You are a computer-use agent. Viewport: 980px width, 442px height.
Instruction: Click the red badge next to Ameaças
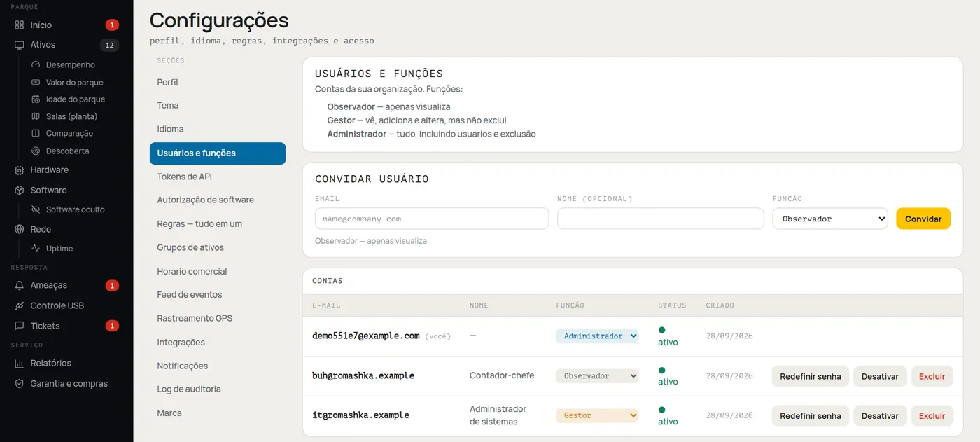point(112,286)
